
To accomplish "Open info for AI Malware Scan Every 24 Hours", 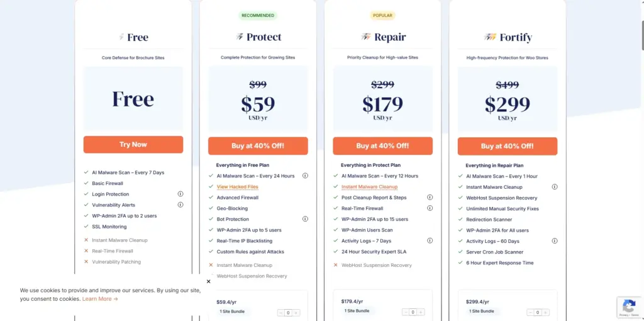I will (x=305, y=176).
